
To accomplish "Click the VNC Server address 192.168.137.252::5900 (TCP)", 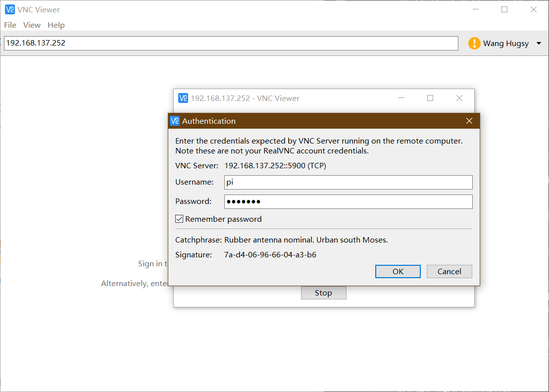I will 275,166.
